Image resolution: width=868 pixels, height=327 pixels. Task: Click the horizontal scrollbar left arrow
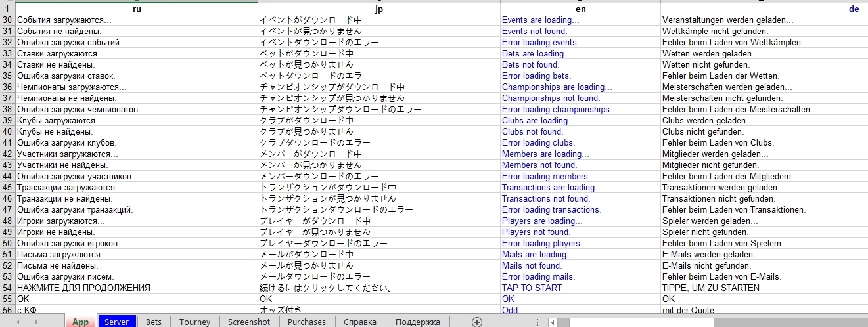pos(554,322)
